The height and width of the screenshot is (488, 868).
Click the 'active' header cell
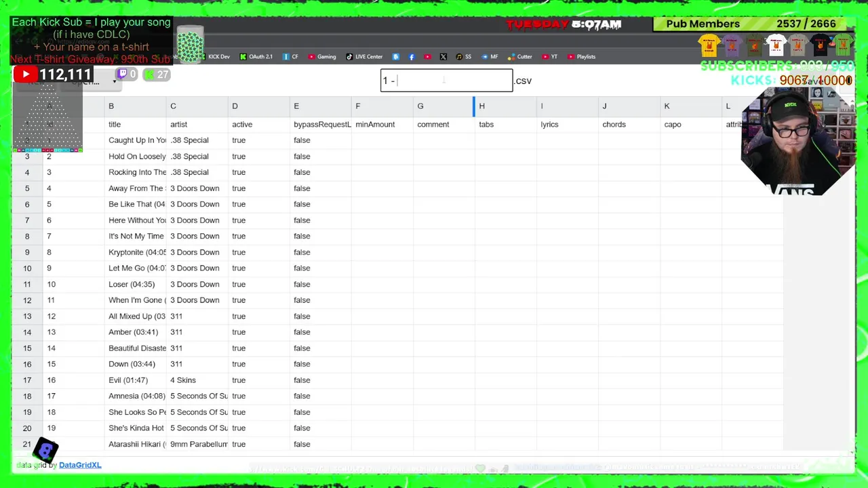tap(259, 125)
